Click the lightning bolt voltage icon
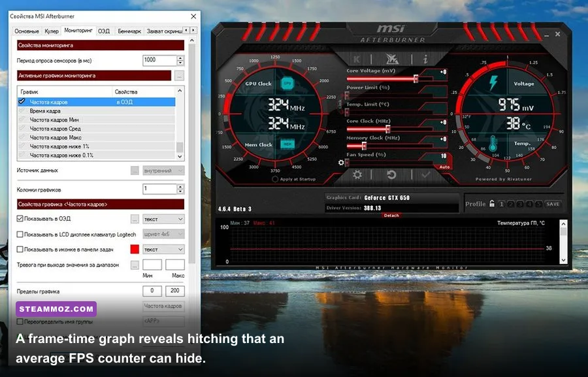588x377 pixels. pos(493,83)
